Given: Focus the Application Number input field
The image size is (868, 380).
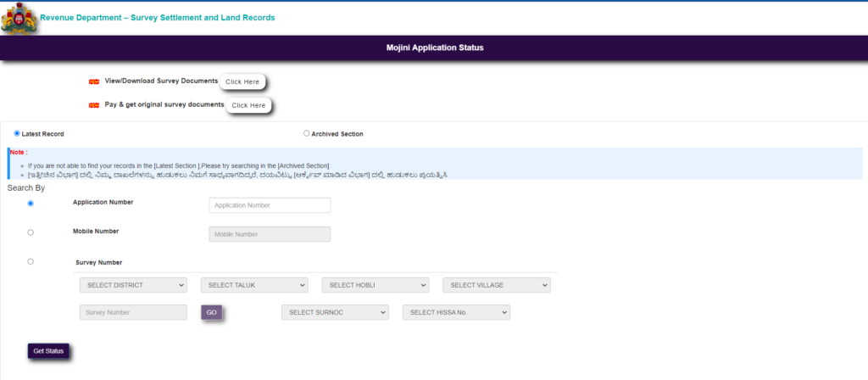Looking at the screenshot, I should (270, 205).
